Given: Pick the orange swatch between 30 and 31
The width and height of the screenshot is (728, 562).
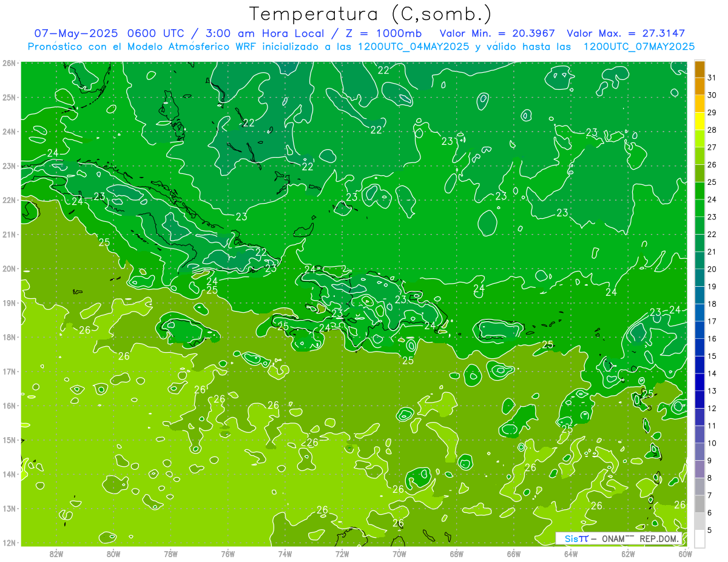Looking at the screenshot, I should click(x=699, y=87).
